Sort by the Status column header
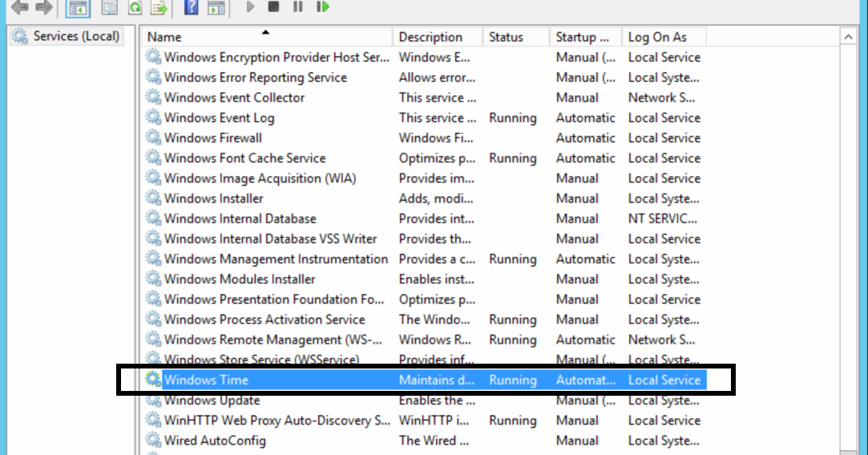Viewport: 868px width, 455px height. pos(516,37)
